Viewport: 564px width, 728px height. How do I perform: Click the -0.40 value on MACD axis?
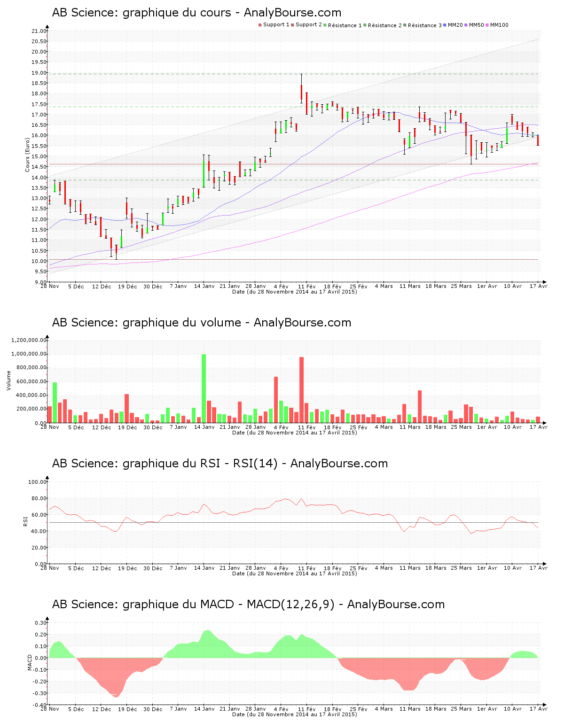click(x=40, y=705)
